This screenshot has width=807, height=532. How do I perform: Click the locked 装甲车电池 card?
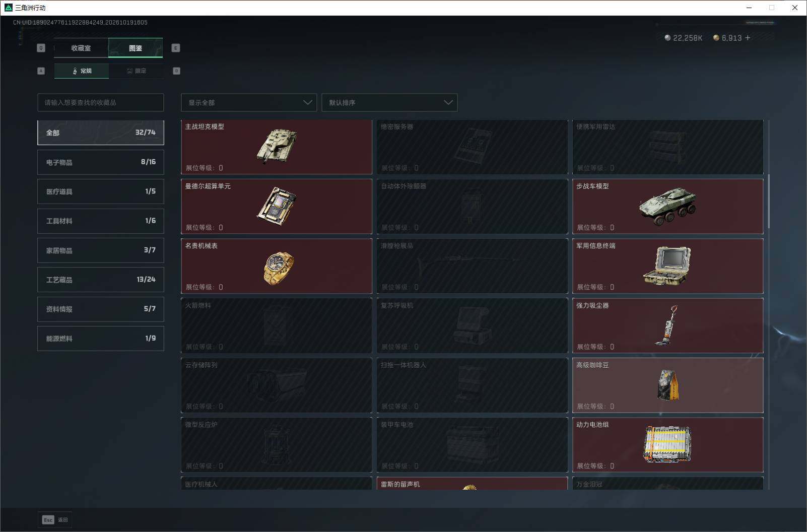tap(472, 445)
